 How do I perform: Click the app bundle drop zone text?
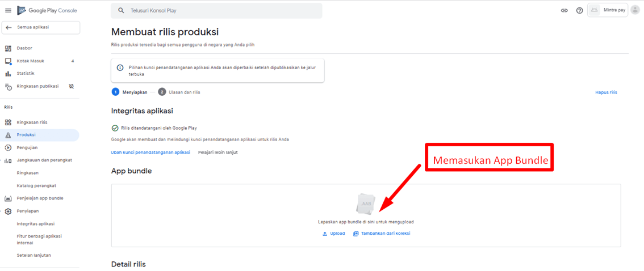366,222
